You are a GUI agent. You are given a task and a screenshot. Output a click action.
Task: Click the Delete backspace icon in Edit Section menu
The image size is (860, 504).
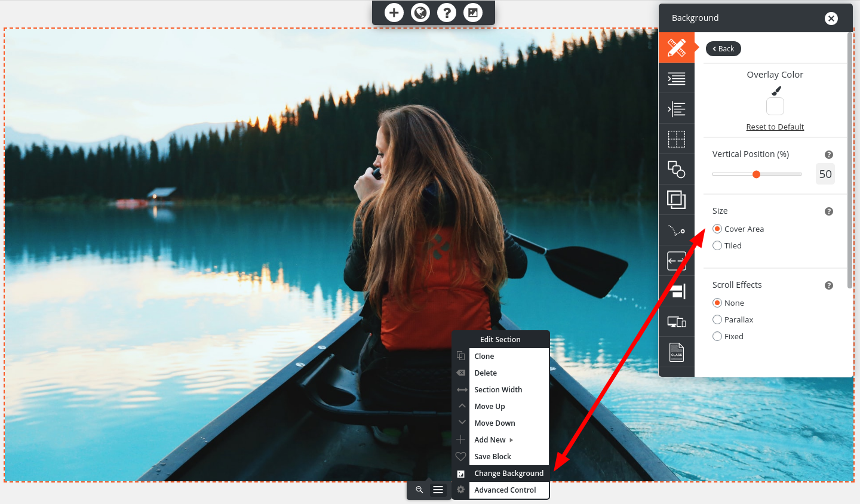click(x=460, y=373)
